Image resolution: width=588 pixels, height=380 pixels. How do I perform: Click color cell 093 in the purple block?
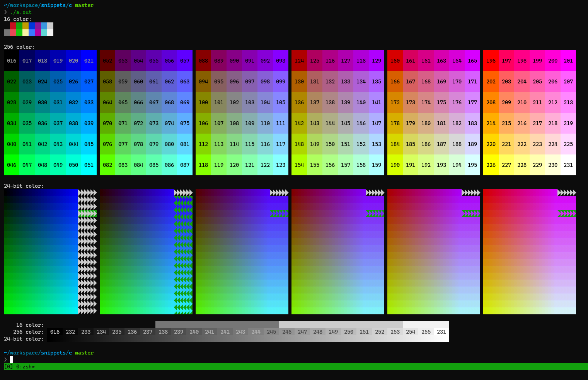pos(280,61)
